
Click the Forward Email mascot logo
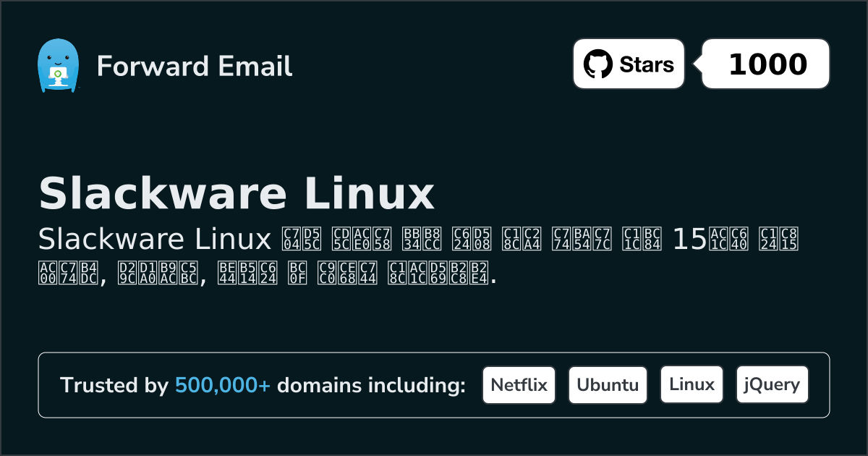57,65
